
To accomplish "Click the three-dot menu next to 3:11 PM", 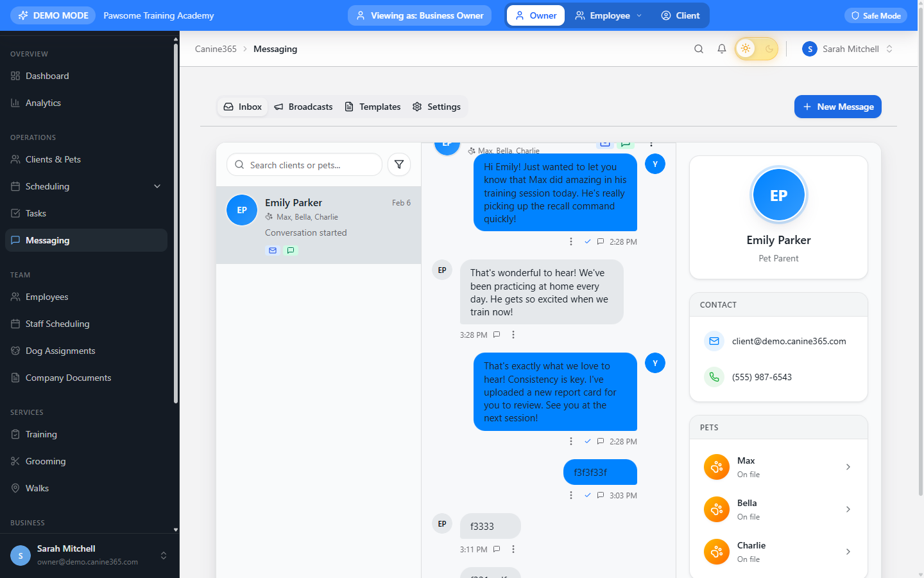I will pos(513,549).
